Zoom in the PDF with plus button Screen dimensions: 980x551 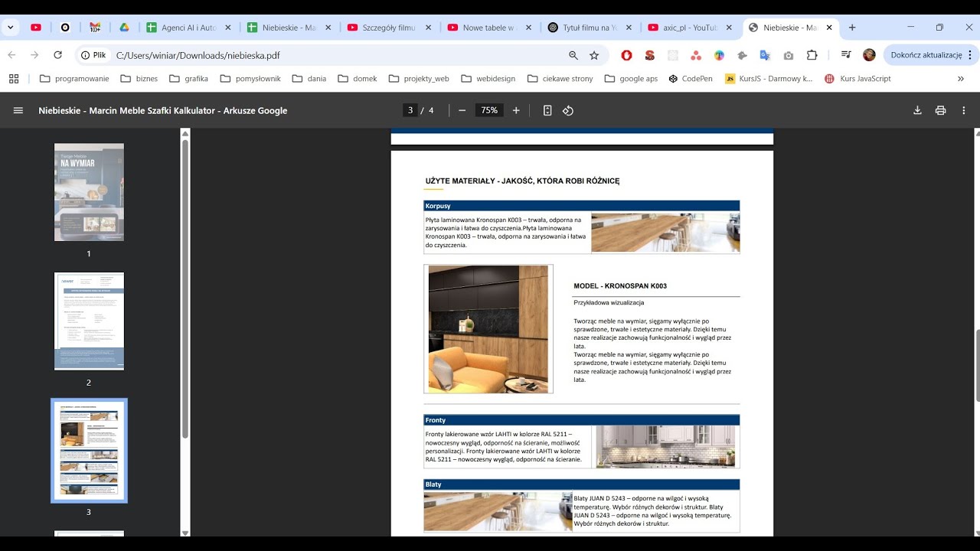point(516,110)
